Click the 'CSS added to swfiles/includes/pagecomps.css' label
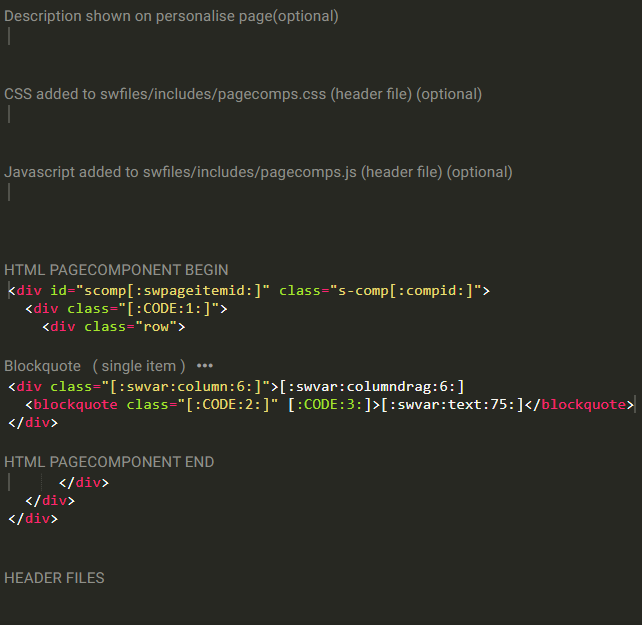 point(243,94)
